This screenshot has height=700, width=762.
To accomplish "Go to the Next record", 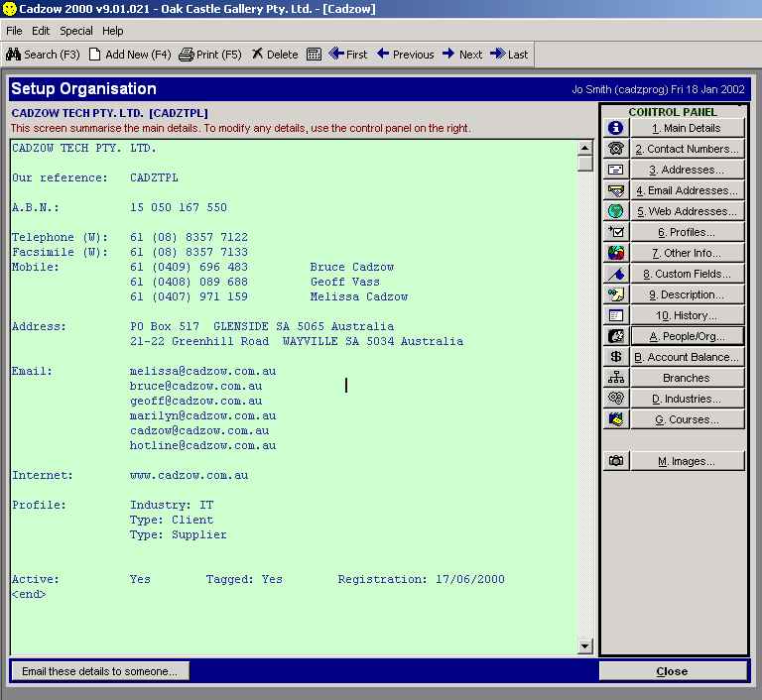I will (462, 55).
